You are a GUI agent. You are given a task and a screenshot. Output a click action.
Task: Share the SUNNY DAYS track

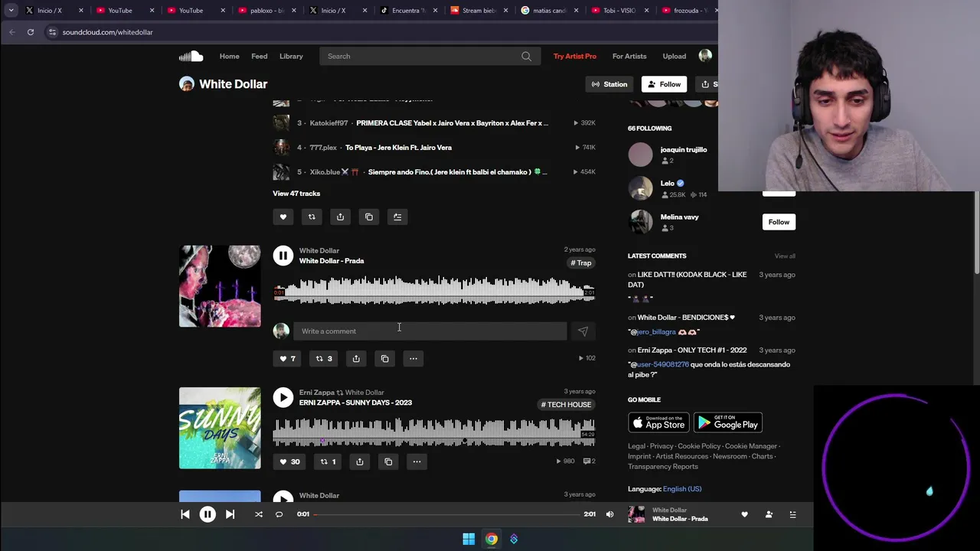tap(360, 461)
